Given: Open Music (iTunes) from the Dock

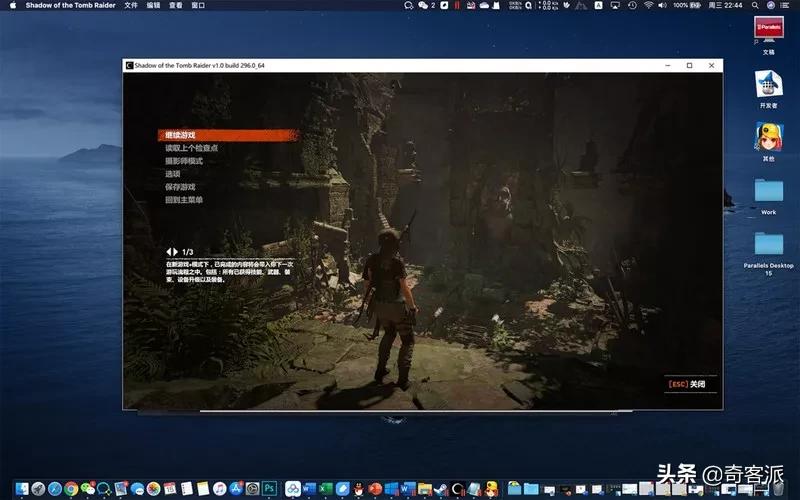Looking at the screenshot, I should pos(219,489).
